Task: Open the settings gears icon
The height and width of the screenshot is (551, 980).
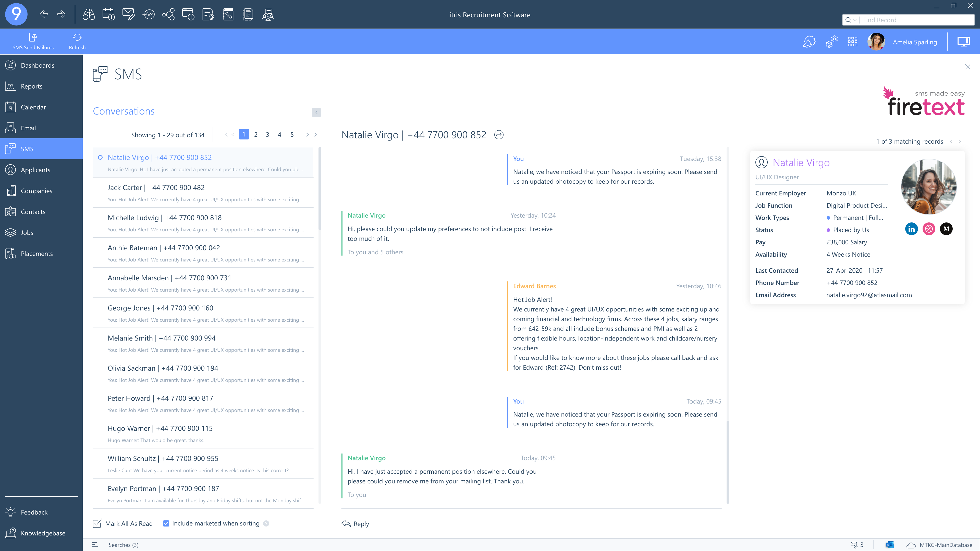Action: pyautogui.click(x=832, y=42)
